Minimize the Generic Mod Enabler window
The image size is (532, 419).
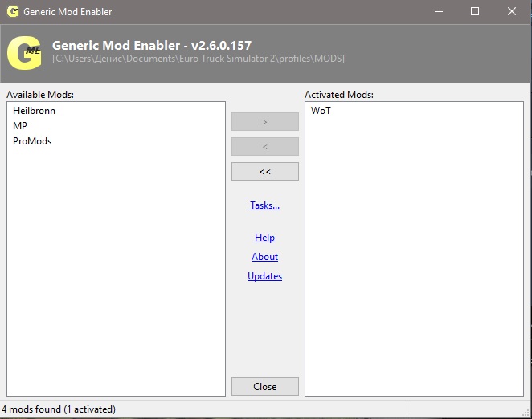439,12
